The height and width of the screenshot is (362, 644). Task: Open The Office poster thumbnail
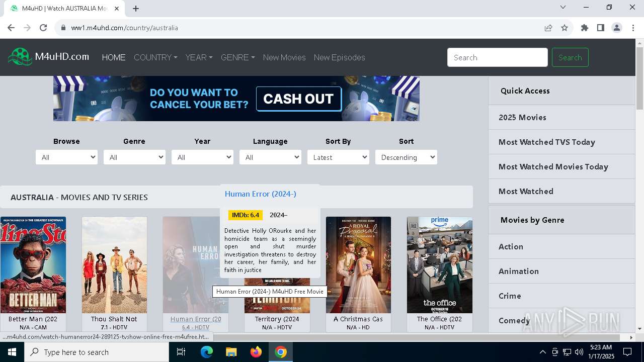pyautogui.click(x=440, y=265)
